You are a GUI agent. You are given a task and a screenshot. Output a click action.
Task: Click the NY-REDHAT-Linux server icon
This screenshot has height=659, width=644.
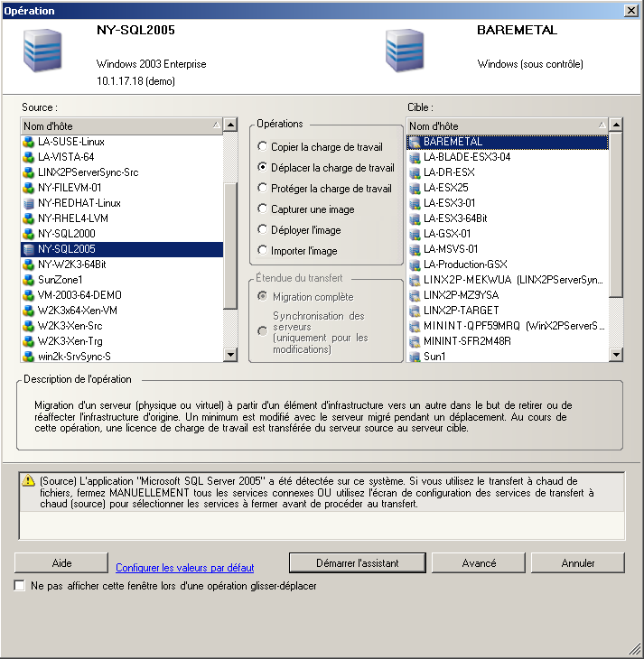pos(28,203)
